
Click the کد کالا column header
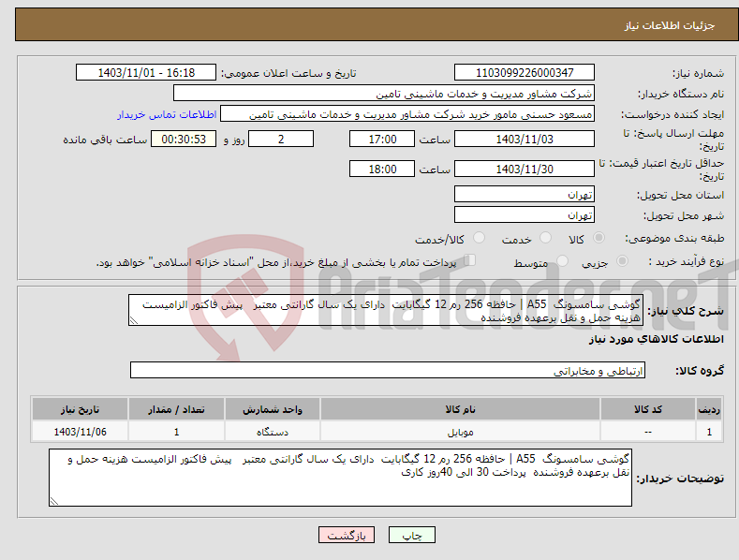[647, 409]
